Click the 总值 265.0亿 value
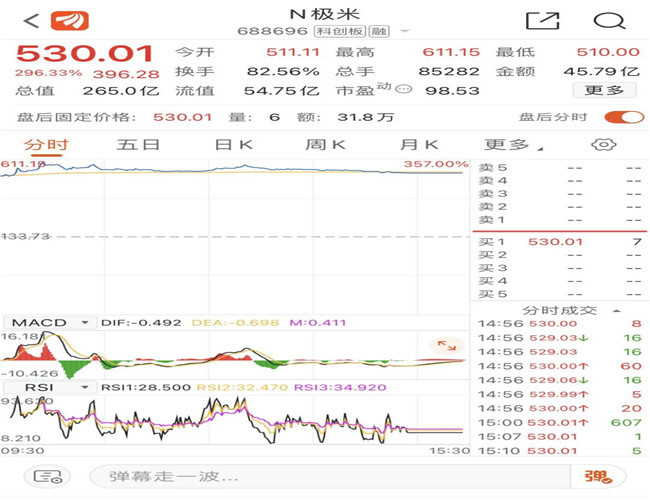650x500 pixels. tap(121, 90)
